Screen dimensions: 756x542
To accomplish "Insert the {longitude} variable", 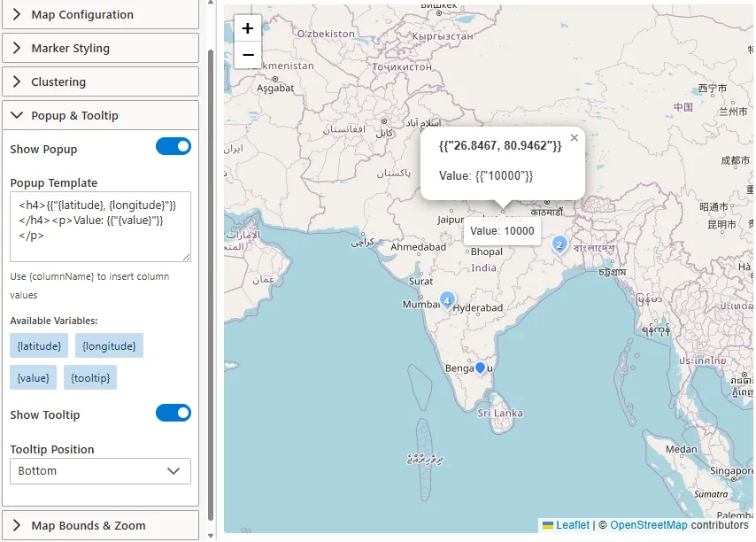I will pyautogui.click(x=108, y=345).
